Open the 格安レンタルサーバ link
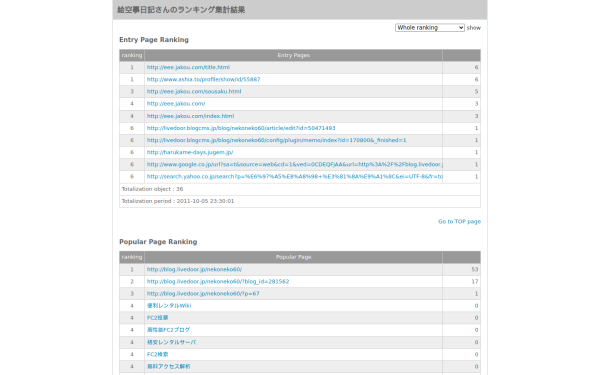 171,342
